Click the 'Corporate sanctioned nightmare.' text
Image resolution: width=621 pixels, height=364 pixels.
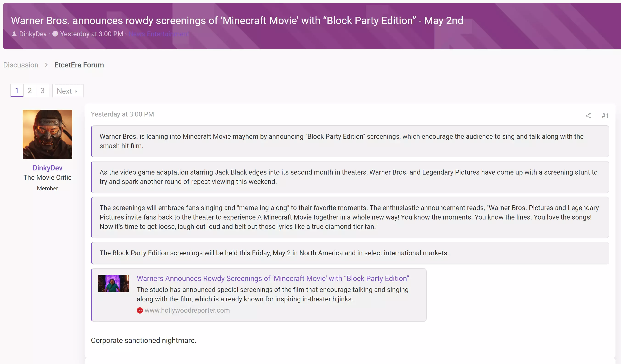[143, 340]
